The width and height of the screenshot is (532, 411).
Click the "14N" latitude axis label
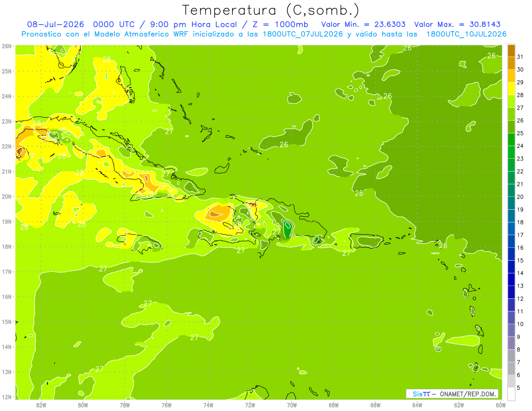pyautogui.click(x=7, y=347)
